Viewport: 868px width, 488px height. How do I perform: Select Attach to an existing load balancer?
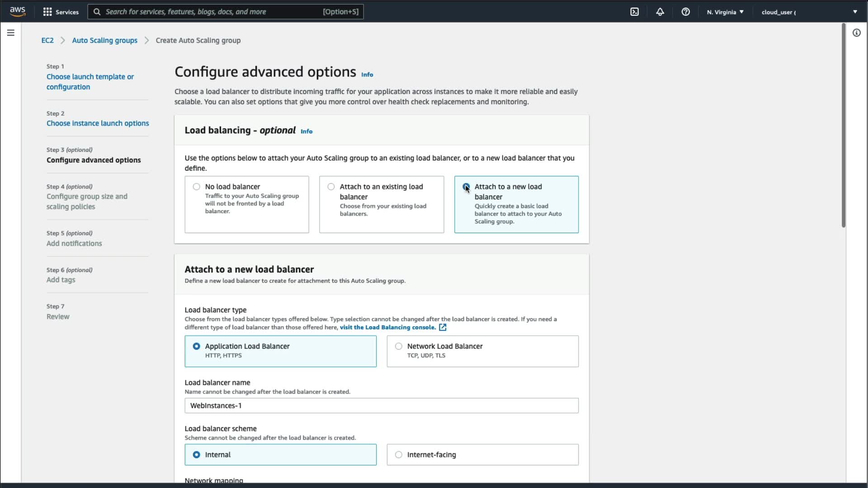pyautogui.click(x=331, y=187)
